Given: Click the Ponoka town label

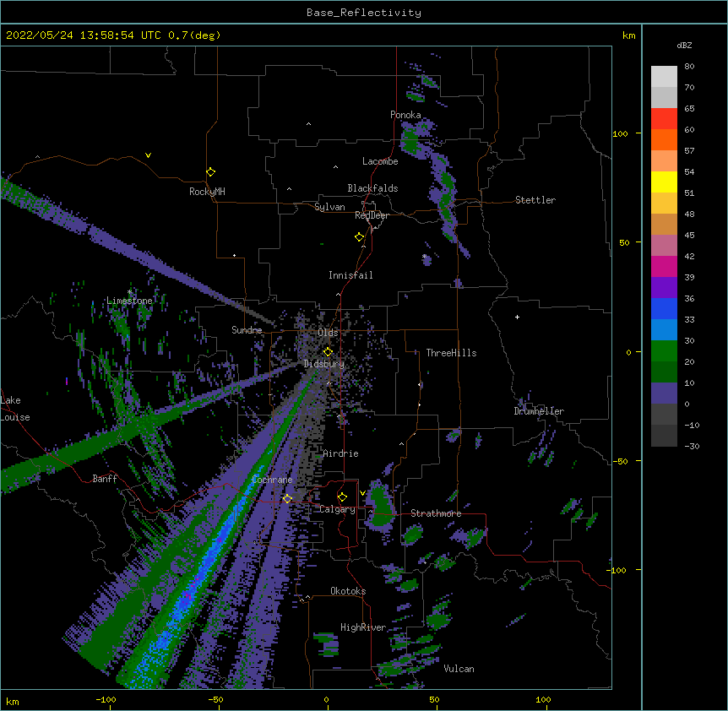Looking at the screenshot, I should click(405, 115).
